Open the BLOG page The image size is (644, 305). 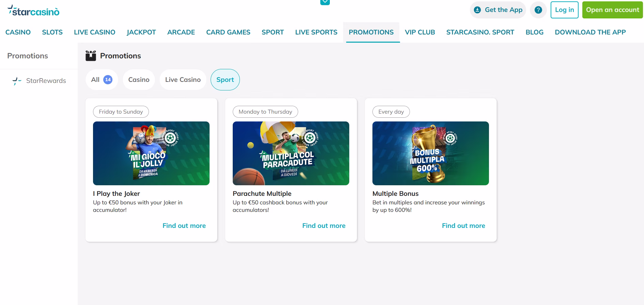(534, 32)
